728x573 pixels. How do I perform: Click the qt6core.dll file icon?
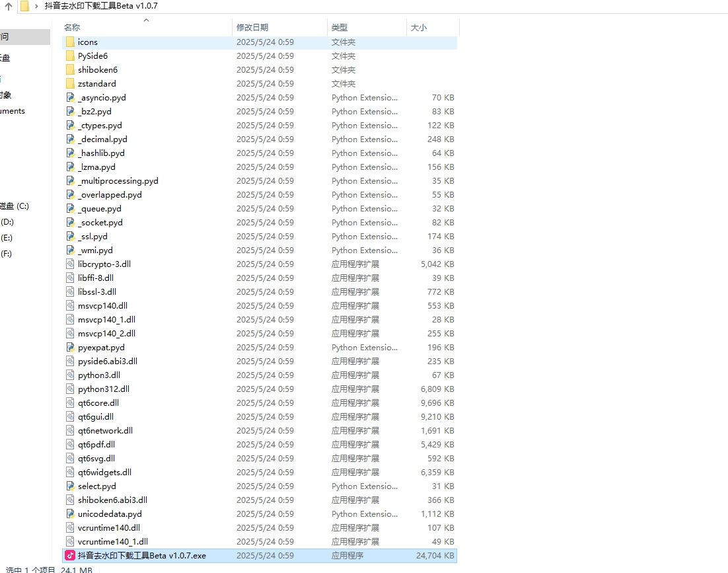pos(70,403)
